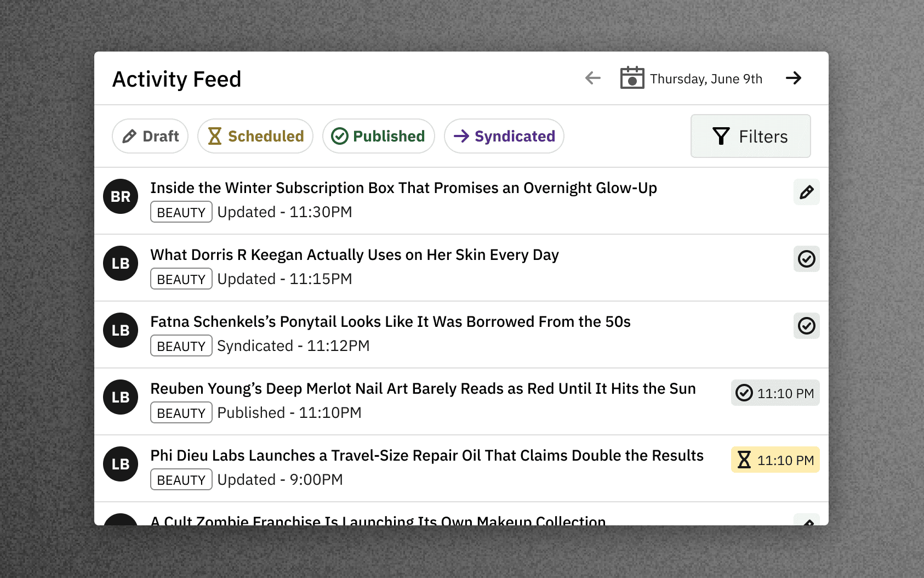This screenshot has width=924, height=578.
Task: Click 'Updated - 11:15PM' status text
Action: 285,279
